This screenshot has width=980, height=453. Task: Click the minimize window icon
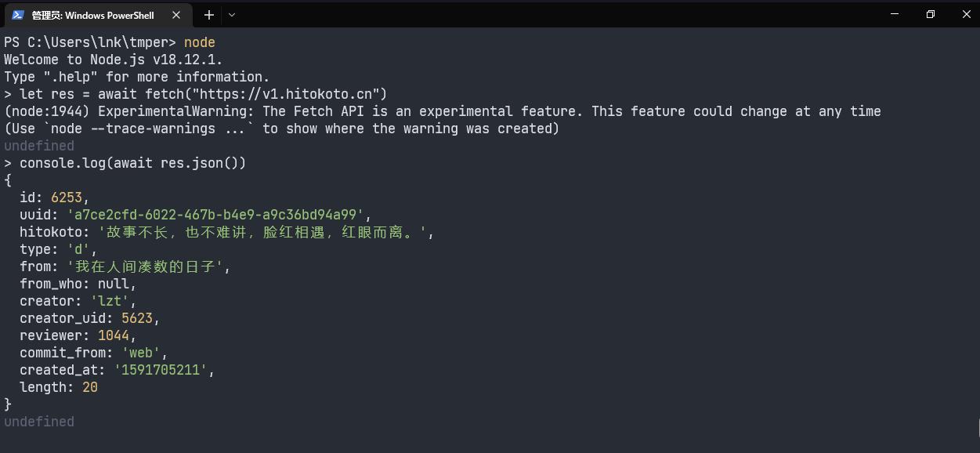coord(894,14)
